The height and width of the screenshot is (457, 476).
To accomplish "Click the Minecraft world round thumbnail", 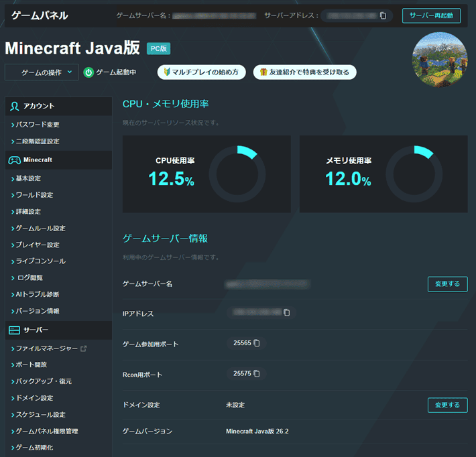I will tap(440, 60).
